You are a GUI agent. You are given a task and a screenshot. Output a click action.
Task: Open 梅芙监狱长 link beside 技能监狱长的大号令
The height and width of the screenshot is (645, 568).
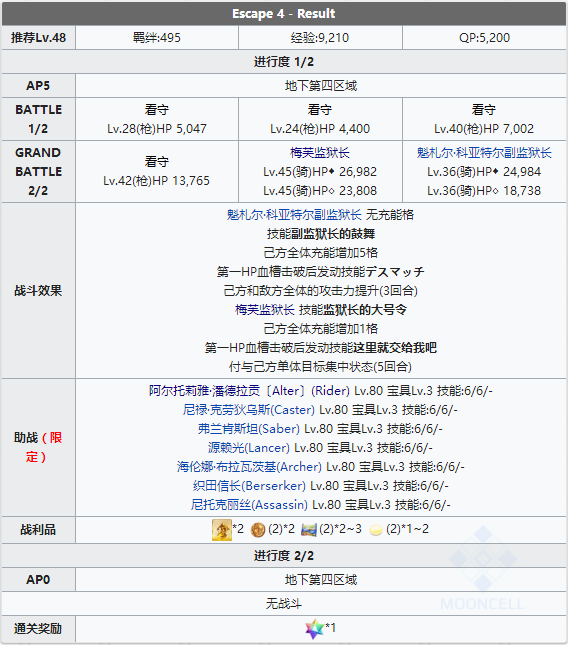point(265,309)
